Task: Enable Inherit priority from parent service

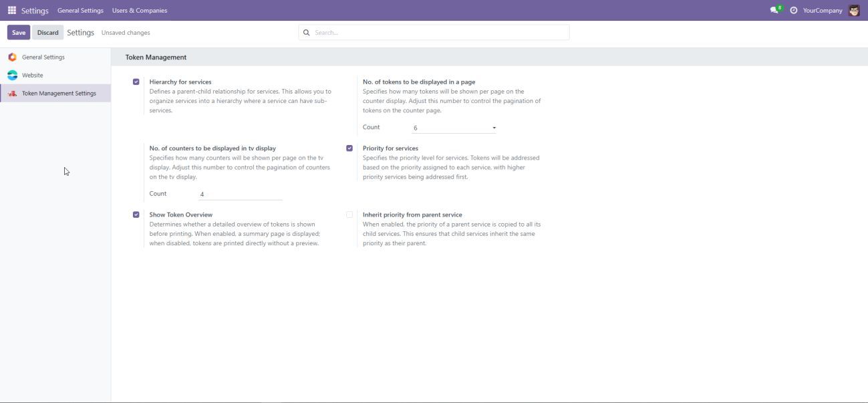Action: click(x=349, y=215)
